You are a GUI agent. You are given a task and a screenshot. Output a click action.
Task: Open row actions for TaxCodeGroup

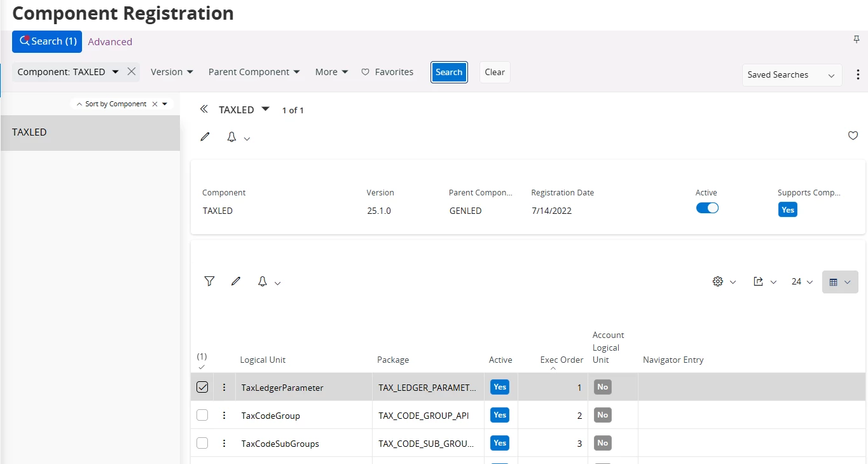tap(224, 415)
